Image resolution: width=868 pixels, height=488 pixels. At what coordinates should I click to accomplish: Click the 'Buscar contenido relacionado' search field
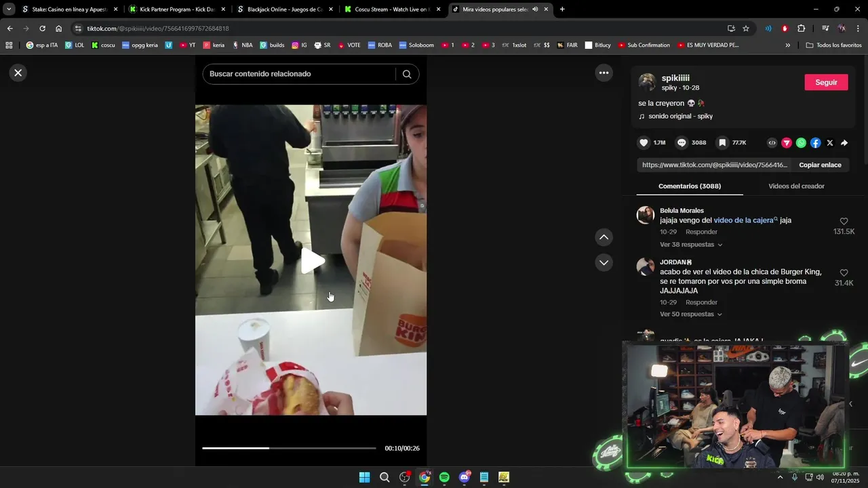[x=298, y=74]
